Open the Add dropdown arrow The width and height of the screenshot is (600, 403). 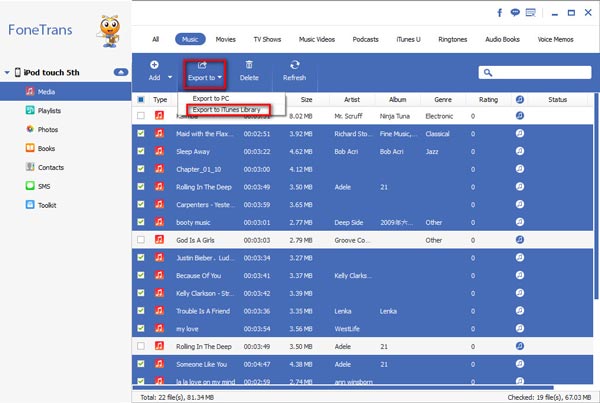170,77
